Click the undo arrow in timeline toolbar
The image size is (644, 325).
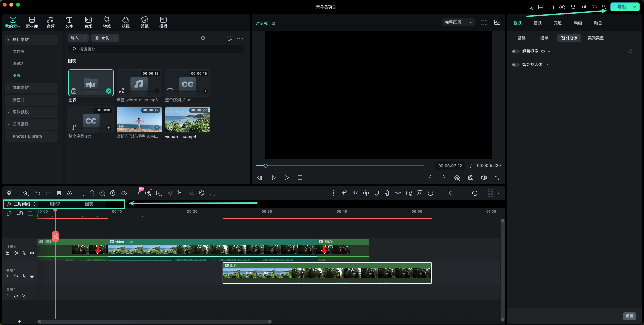(38, 193)
